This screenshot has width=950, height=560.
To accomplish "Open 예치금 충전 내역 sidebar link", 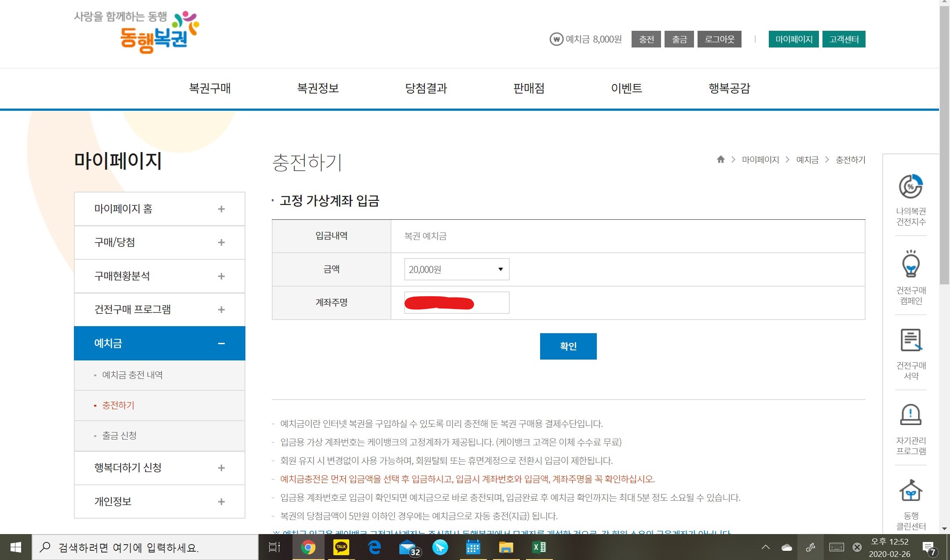I will click(132, 375).
